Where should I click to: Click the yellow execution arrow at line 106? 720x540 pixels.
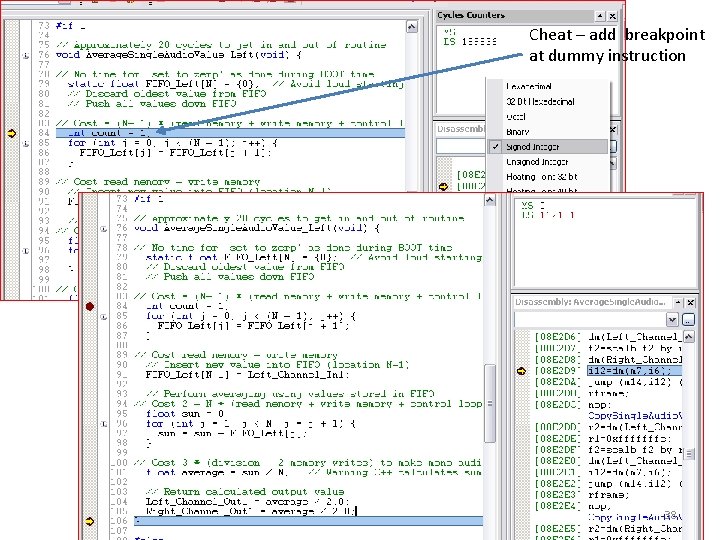[90, 521]
